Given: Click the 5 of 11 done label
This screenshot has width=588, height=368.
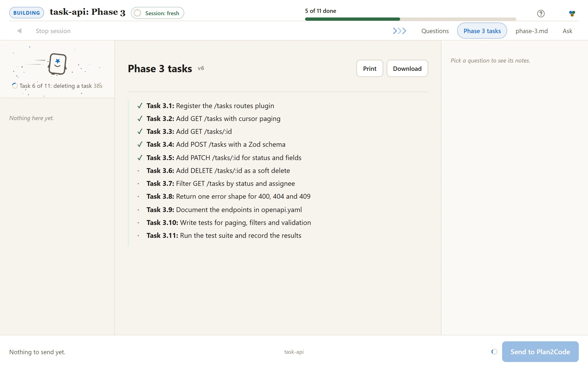Looking at the screenshot, I should pos(320,11).
